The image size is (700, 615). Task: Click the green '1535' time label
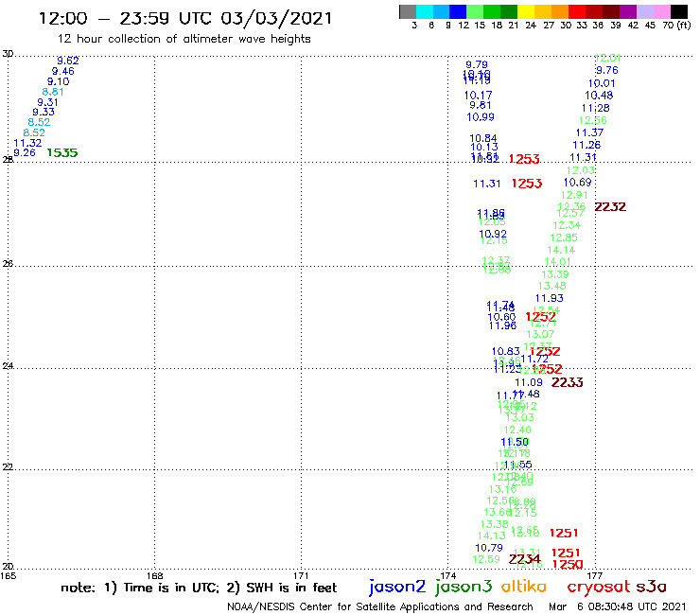[x=62, y=152]
